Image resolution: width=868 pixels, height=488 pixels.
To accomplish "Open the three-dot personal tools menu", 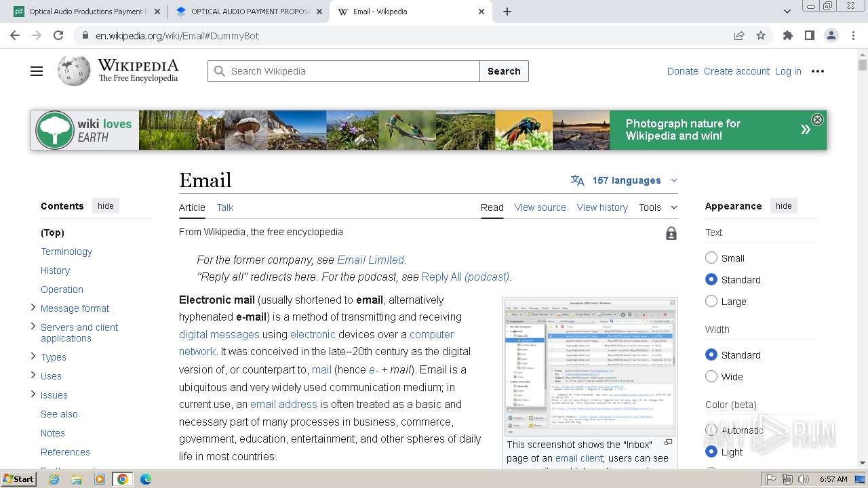I will 818,71.
